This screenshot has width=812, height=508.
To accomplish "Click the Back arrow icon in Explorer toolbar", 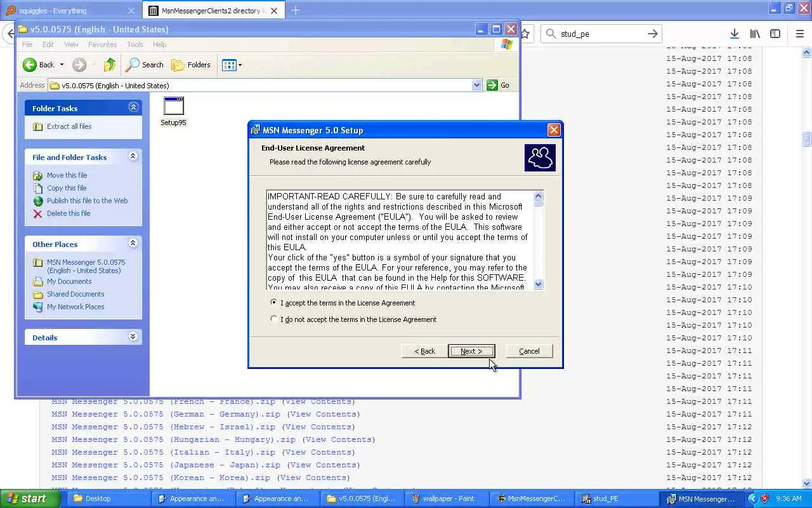I will point(30,65).
